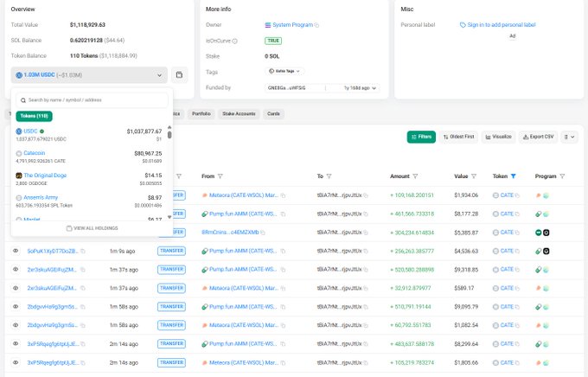Click The Original Doge token logo
The height and width of the screenshot is (377, 588).
pos(19,176)
